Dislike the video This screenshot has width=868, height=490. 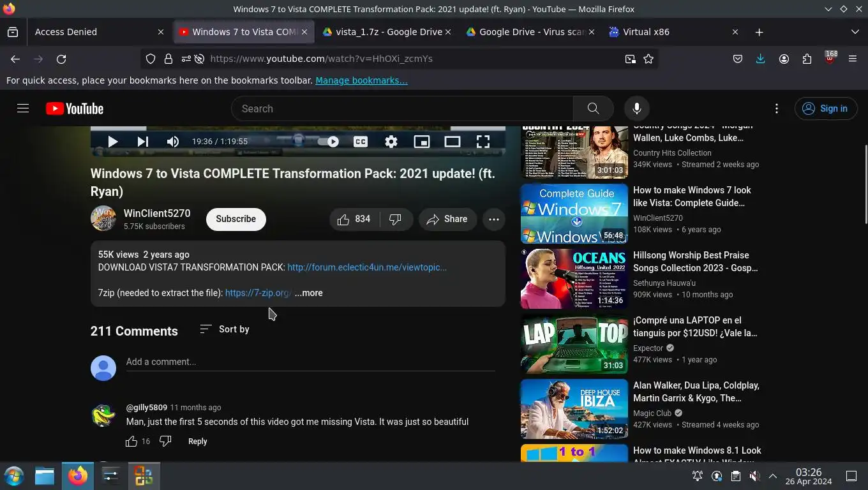coord(396,219)
